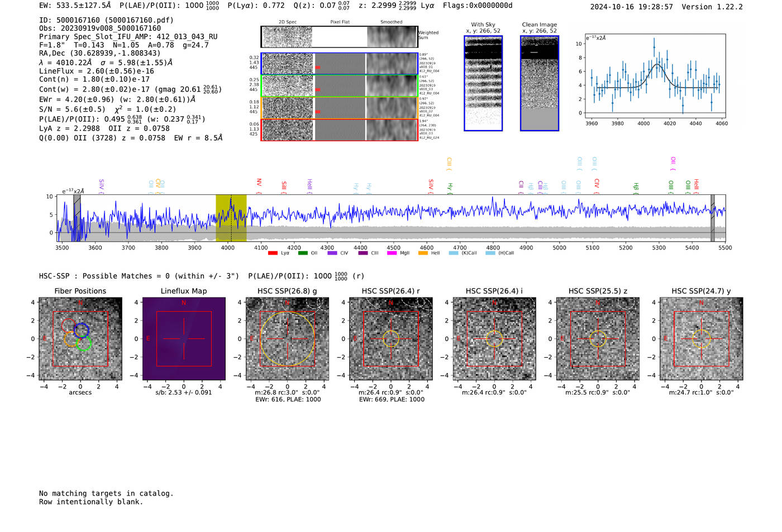Click the CIV purple legend swatch
The height and width of the screenshot is (532, 782).
point(332,253)
